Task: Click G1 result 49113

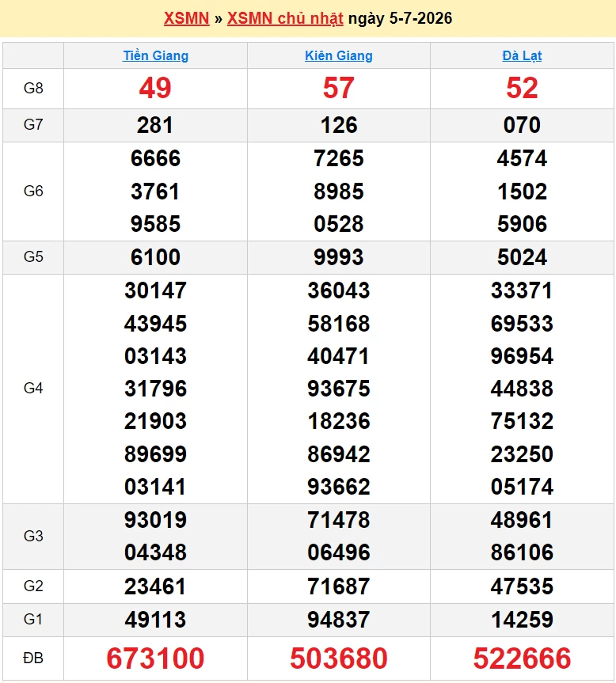Action: point(155,620)
